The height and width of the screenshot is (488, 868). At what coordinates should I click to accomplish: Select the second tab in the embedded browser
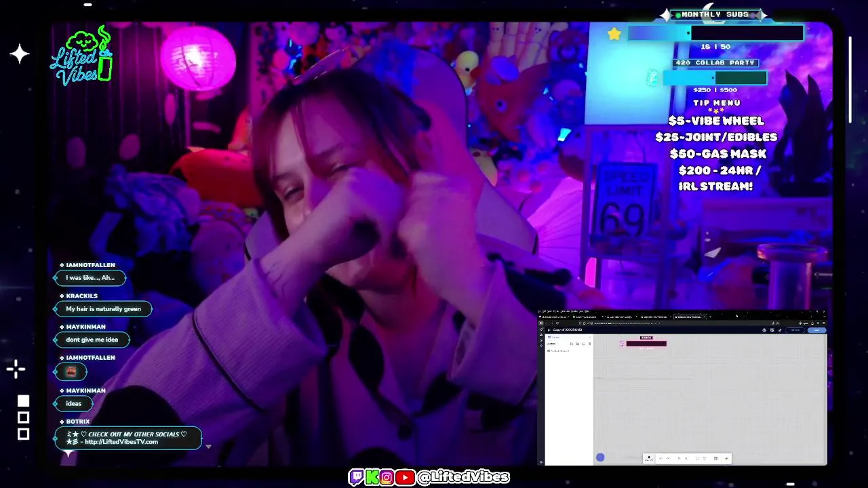[587, 317]
